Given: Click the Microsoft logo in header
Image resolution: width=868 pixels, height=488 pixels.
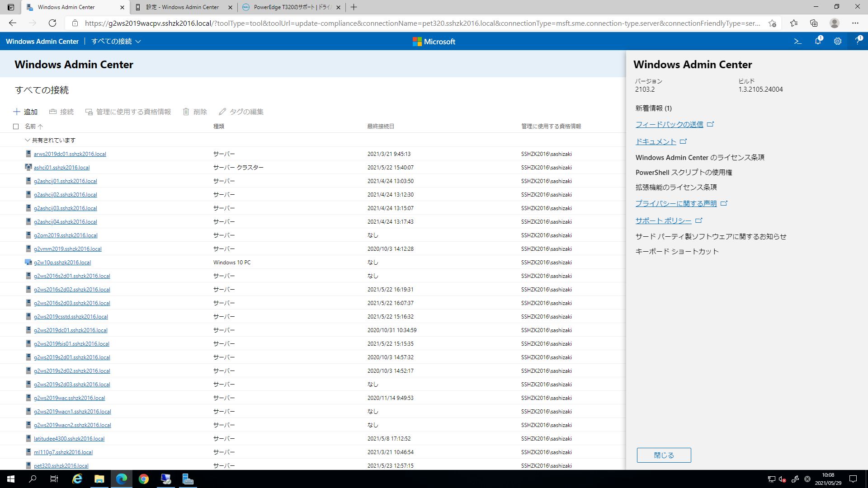Looking at the screenshot, I should tap(434, 42).
